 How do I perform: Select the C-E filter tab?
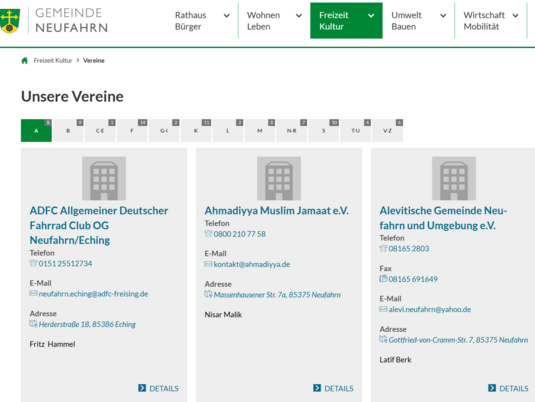coord(100,130)
